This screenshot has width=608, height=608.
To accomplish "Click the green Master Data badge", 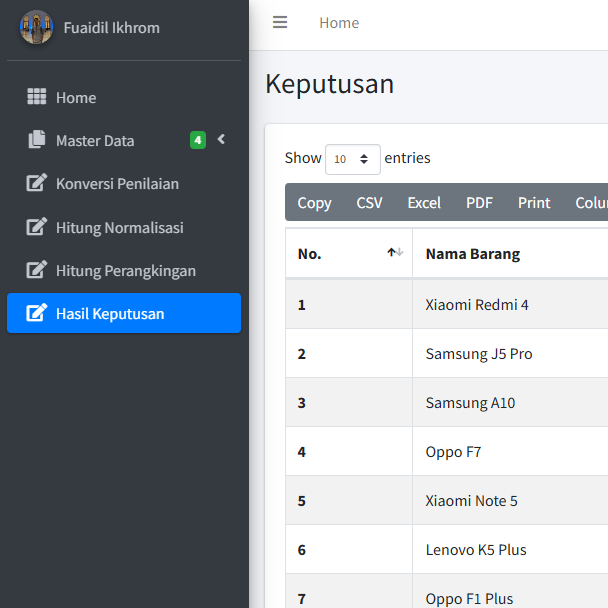I will coord(198,140).
